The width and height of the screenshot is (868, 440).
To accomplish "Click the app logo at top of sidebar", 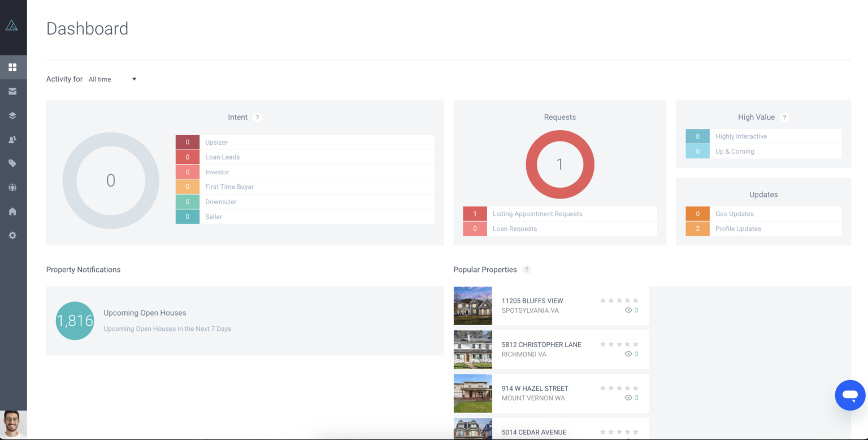I will tap(12, 25).
